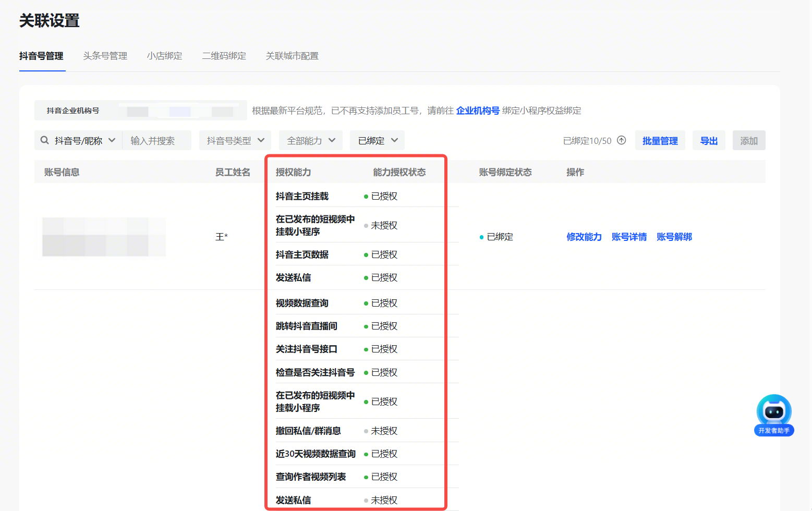
Task: Open the 二维码绑定 tab
Action: coord(224,56)
